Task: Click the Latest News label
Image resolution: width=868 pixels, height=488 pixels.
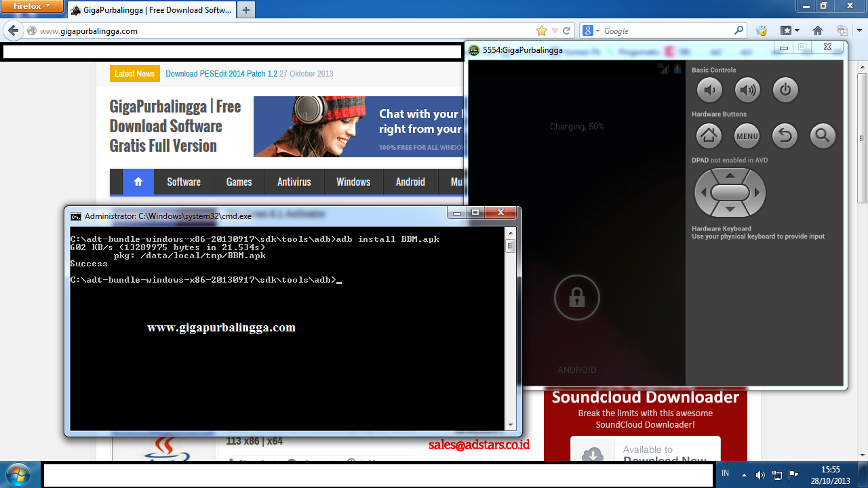Action: click(x=134, y=74)
